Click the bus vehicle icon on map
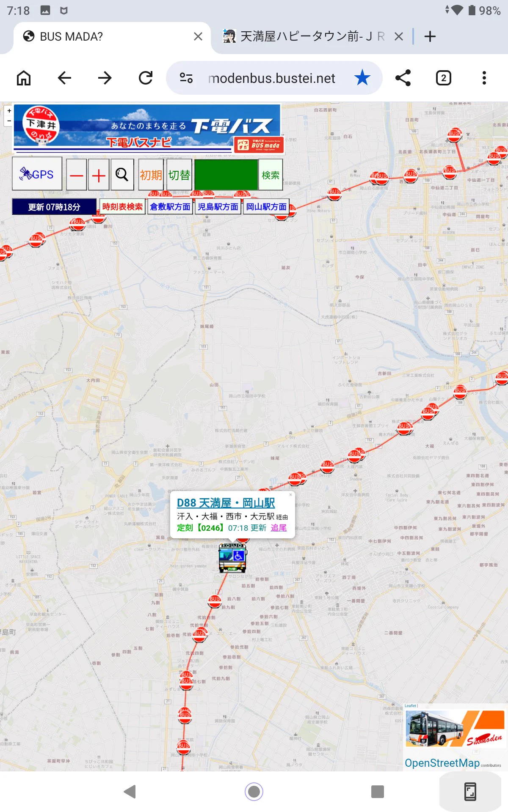This screenshot has height=812, width=508. pos(232,558)
